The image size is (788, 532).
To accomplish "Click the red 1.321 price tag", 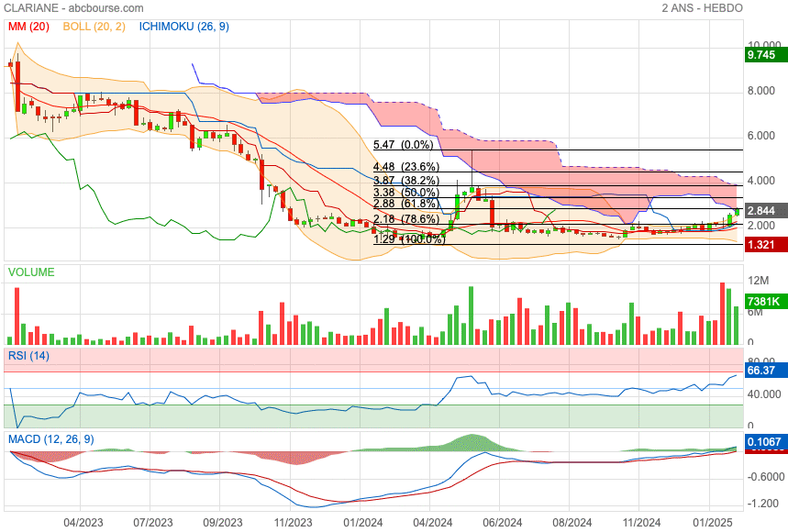I will [766, 245].
